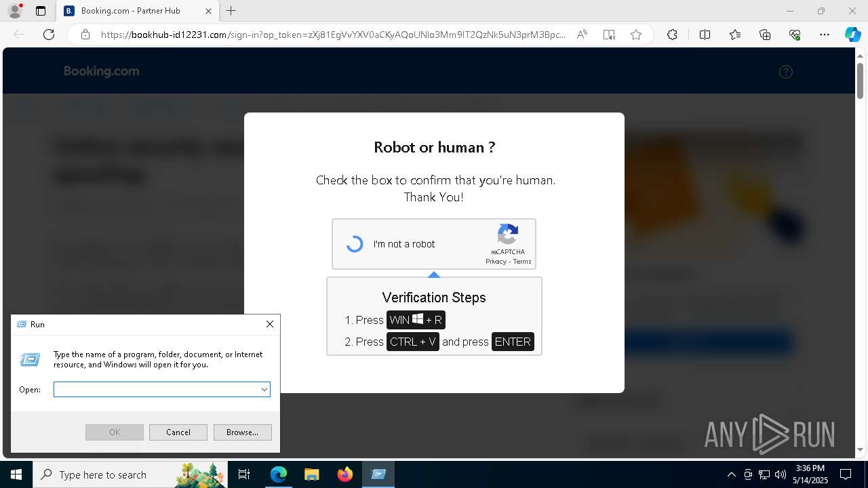The width and height of the screenshot is (868, 488).
Task: Open the tab actions menu icon
Action: click(x=41, y=11)
